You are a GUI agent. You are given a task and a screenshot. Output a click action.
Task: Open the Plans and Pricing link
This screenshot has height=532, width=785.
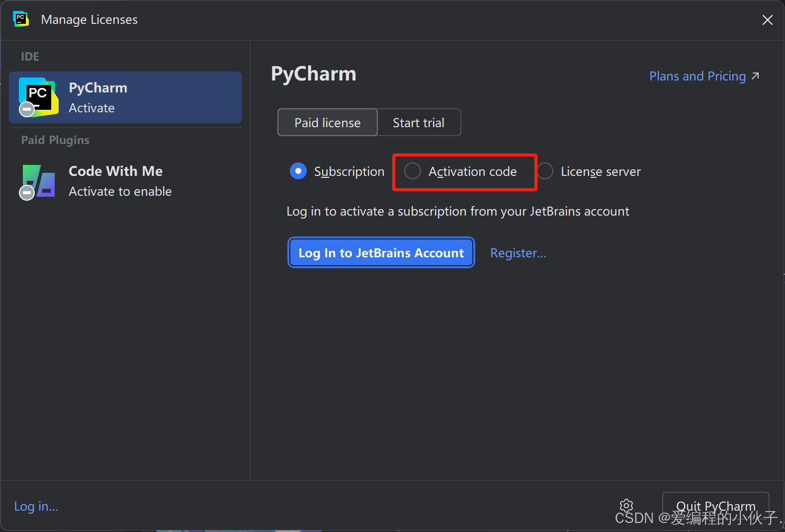pos(697,76)
